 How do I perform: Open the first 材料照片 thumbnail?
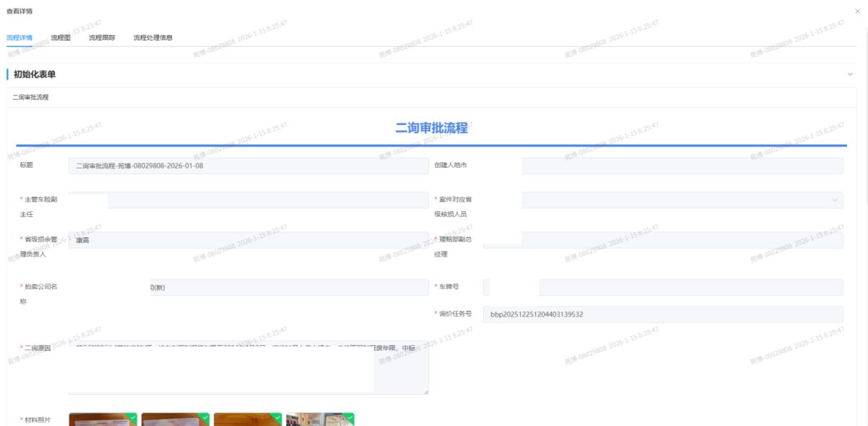(x=103, y=419)
